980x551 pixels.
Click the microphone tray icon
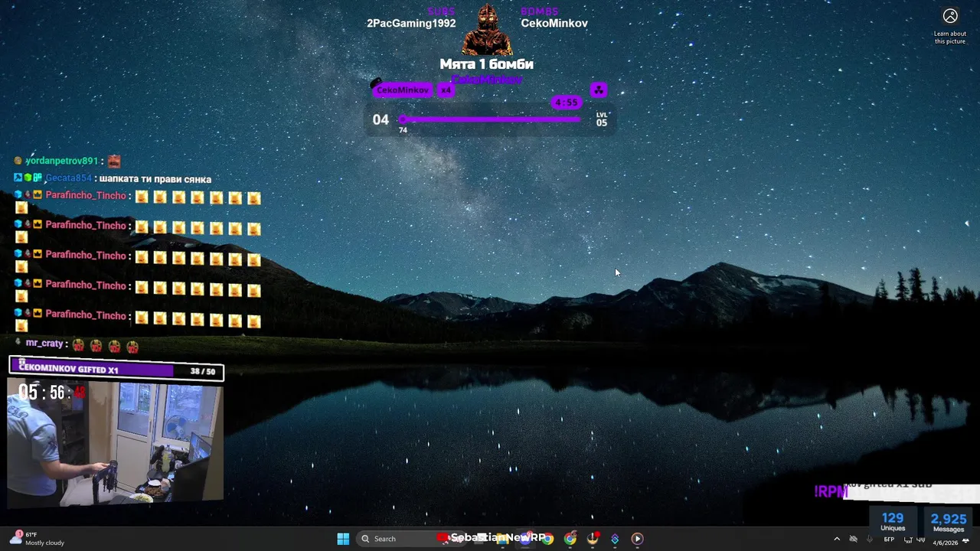(870, 540)
